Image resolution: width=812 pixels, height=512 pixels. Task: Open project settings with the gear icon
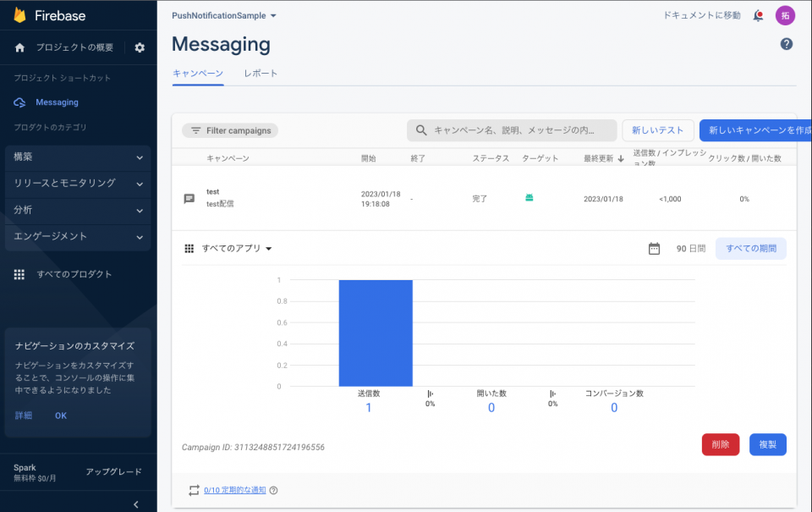click(140, 47)
